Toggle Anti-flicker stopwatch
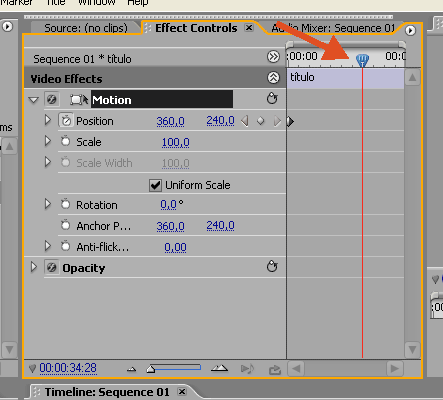Screen dimensions: 443x400 (x=66, y=246)
